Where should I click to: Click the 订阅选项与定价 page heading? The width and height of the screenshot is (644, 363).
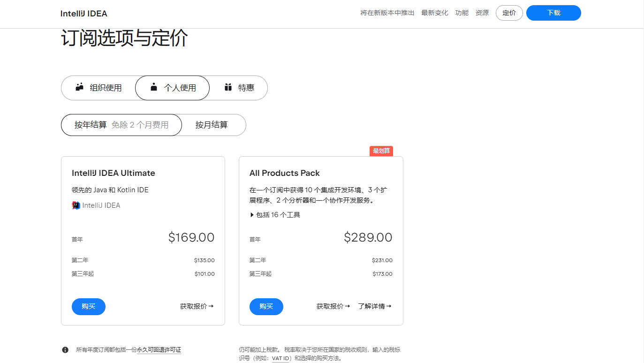coord(124,38)
